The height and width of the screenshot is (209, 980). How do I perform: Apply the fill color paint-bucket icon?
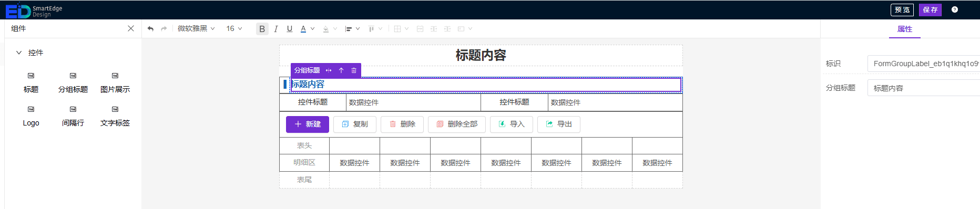pyautogui.click(x=326, y=29)
